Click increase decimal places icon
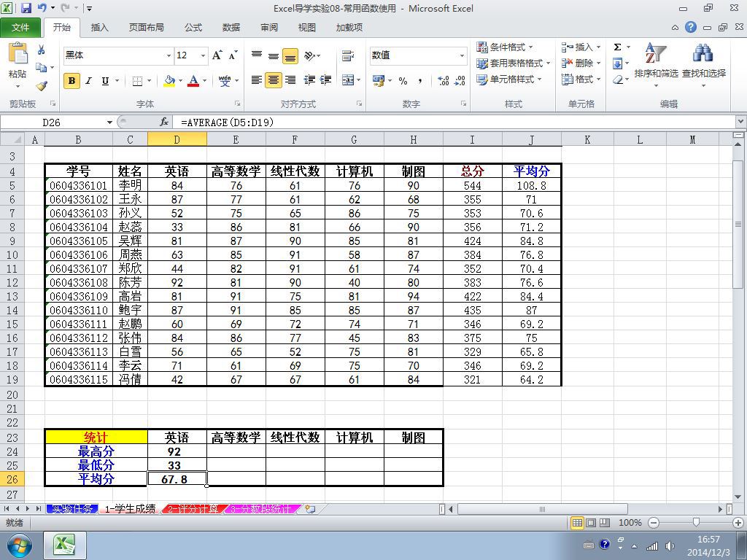Image resolution: width=747 pixels, height=560 pixels. click(443, 80)
